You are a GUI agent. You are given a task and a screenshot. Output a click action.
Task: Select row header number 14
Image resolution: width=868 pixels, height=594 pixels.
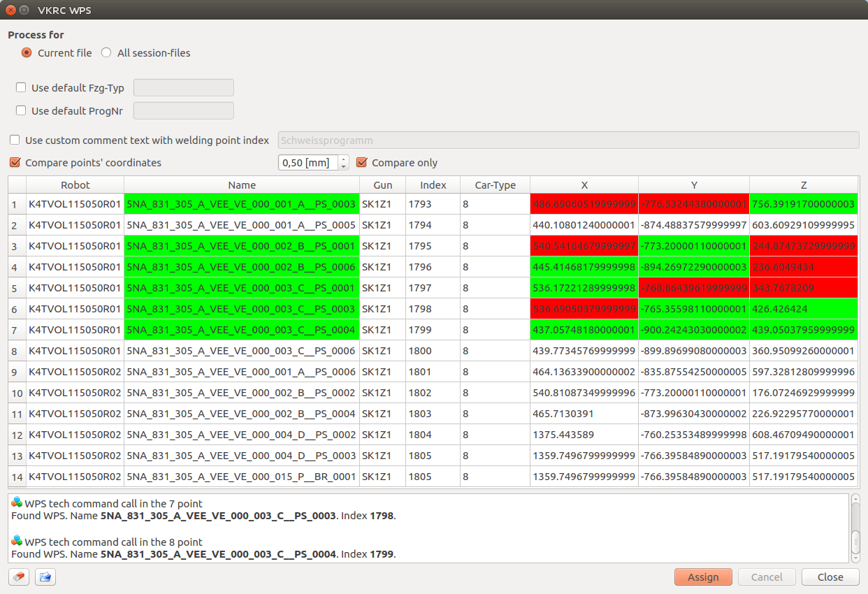click(17, 477)
